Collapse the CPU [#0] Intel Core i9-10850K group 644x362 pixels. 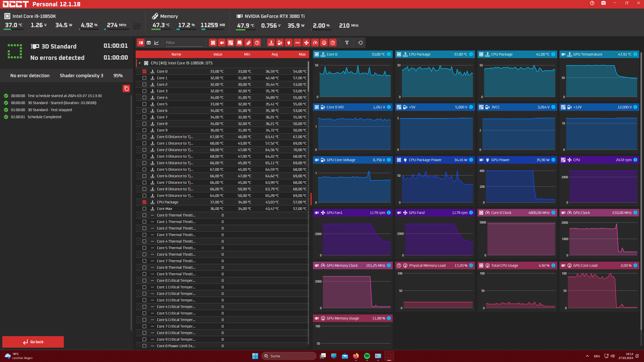tap(140, 63)
